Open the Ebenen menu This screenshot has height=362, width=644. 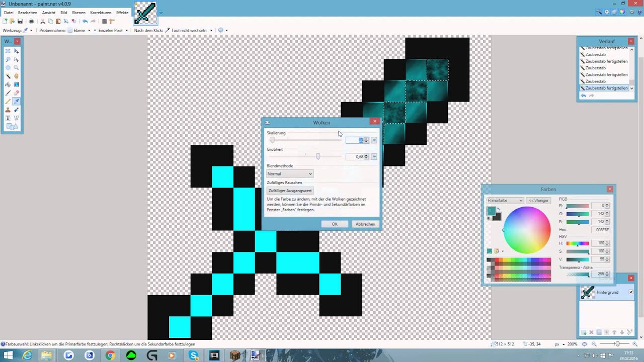(79, 13)
